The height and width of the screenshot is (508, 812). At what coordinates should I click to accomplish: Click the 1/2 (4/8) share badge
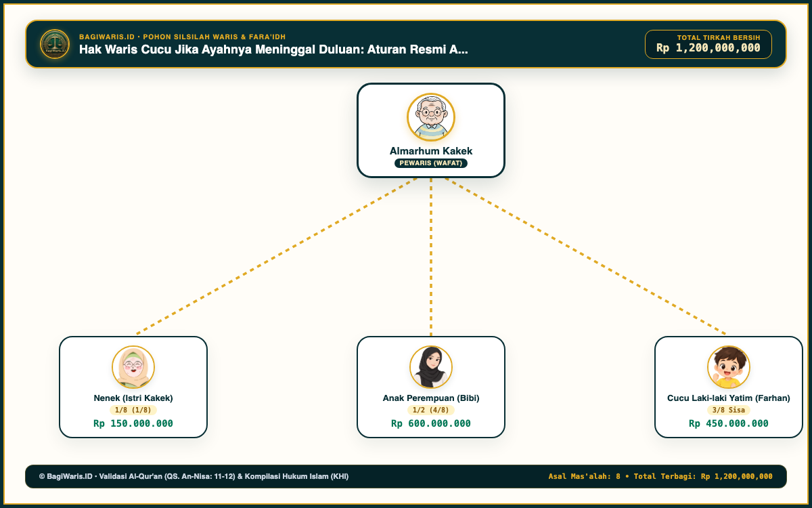pos(431,410)
